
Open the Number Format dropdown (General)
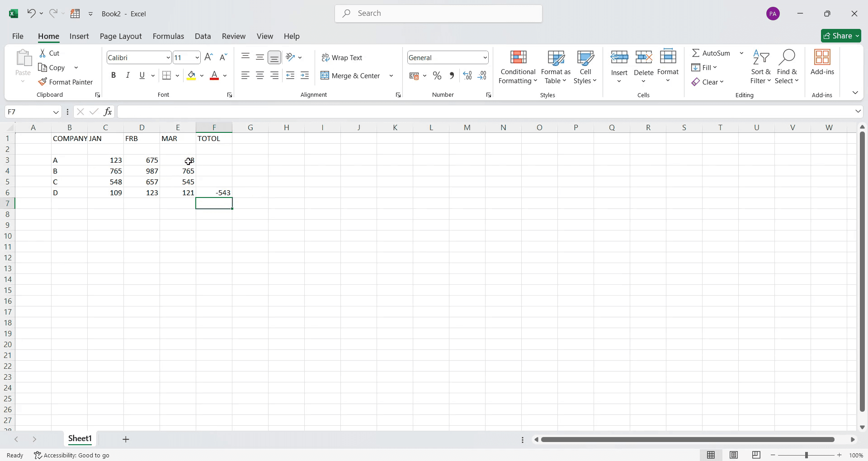point(485,58)
